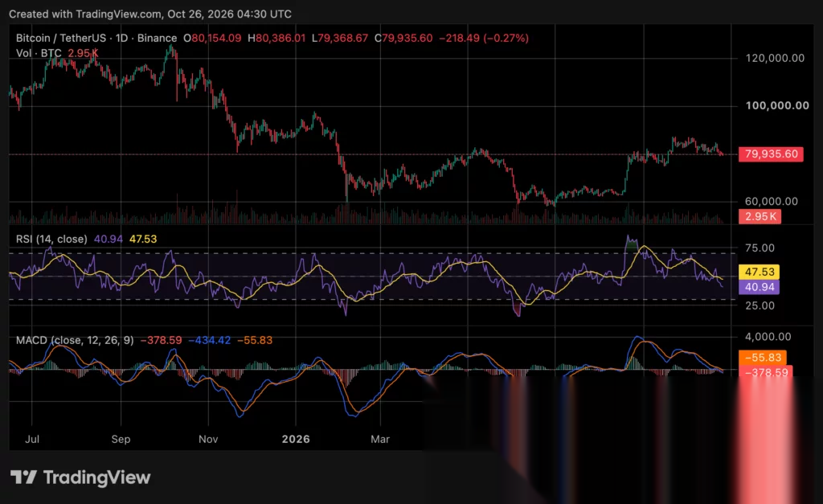Click the purple 40.94 RSI value tag

pyautogui.click(x=759, y=287)
